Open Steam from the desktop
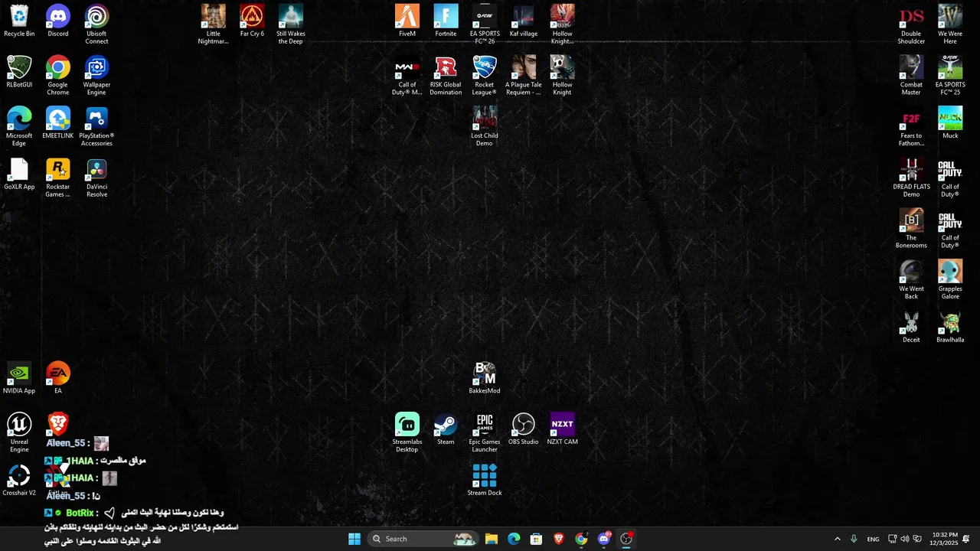The image size is (980, 551). point(446,429)
